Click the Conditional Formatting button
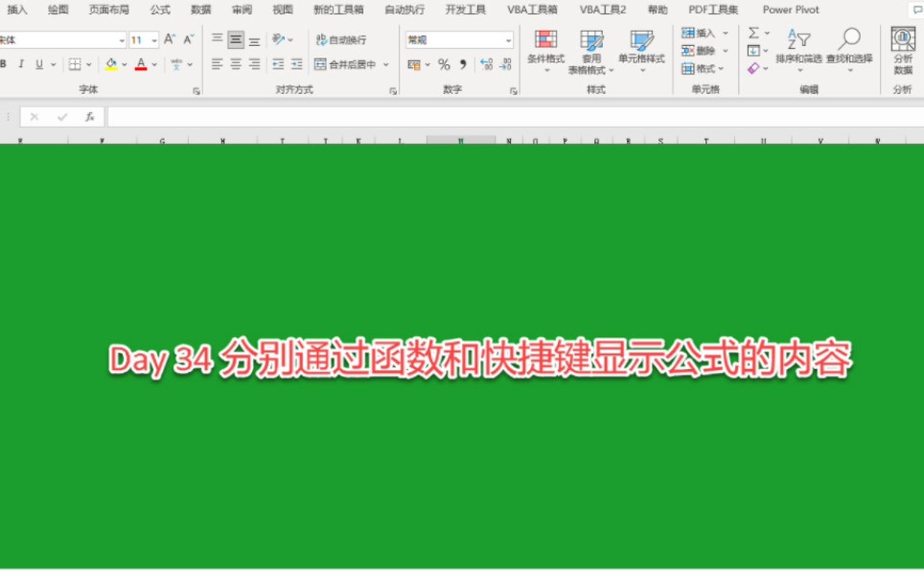The image size is (924, 577). point(544,53)
